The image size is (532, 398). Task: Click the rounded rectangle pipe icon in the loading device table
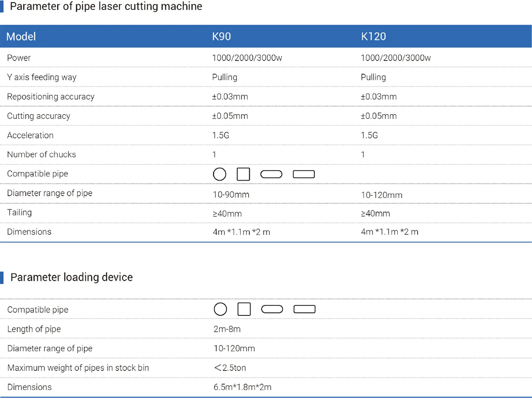pos(305,309)
